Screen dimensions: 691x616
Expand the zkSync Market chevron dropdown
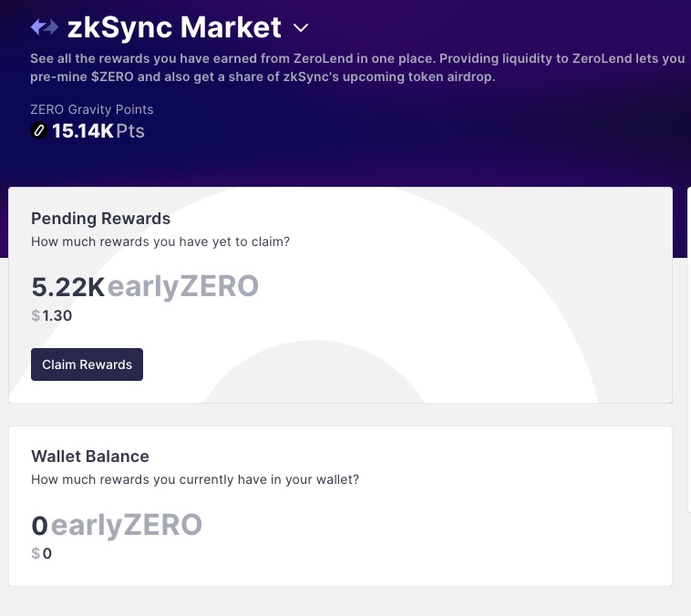(302, 28)
